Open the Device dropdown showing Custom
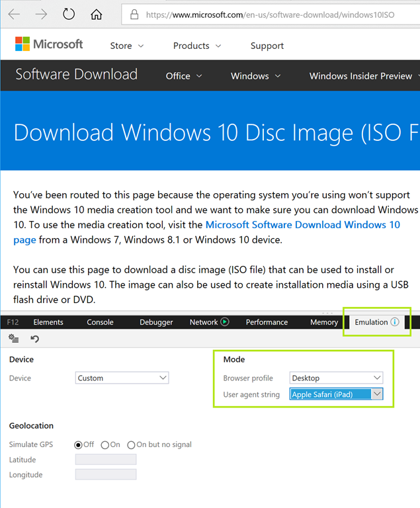 coord(122,378)
